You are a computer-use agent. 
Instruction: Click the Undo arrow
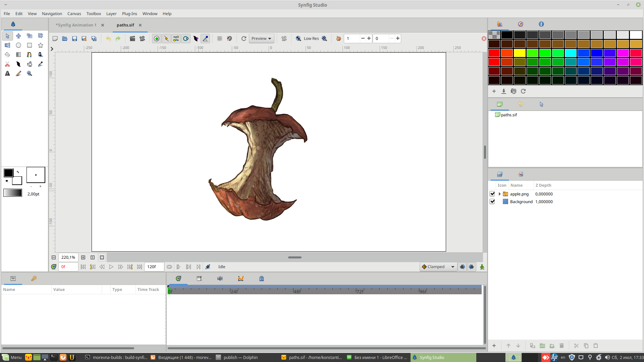[x=108, y=39]
